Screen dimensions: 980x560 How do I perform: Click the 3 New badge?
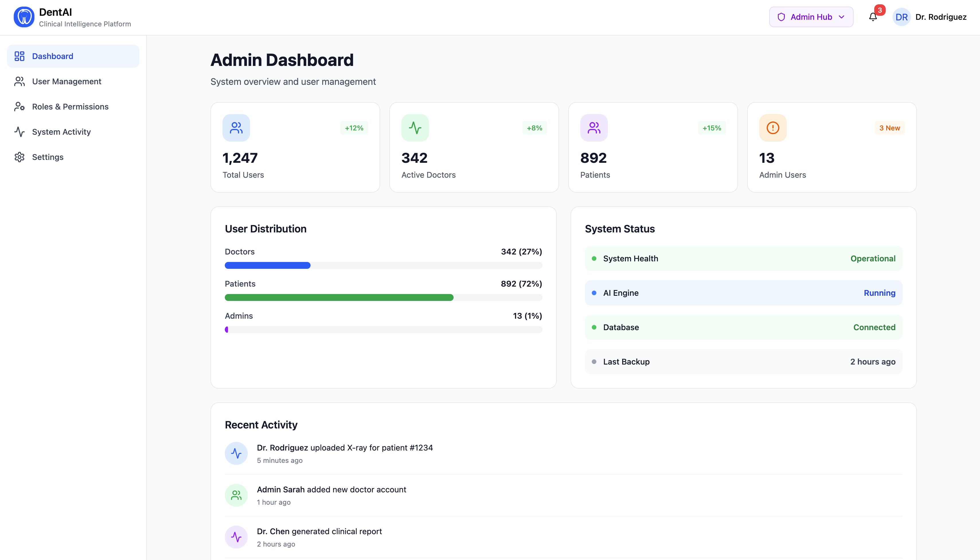point(889,128)
